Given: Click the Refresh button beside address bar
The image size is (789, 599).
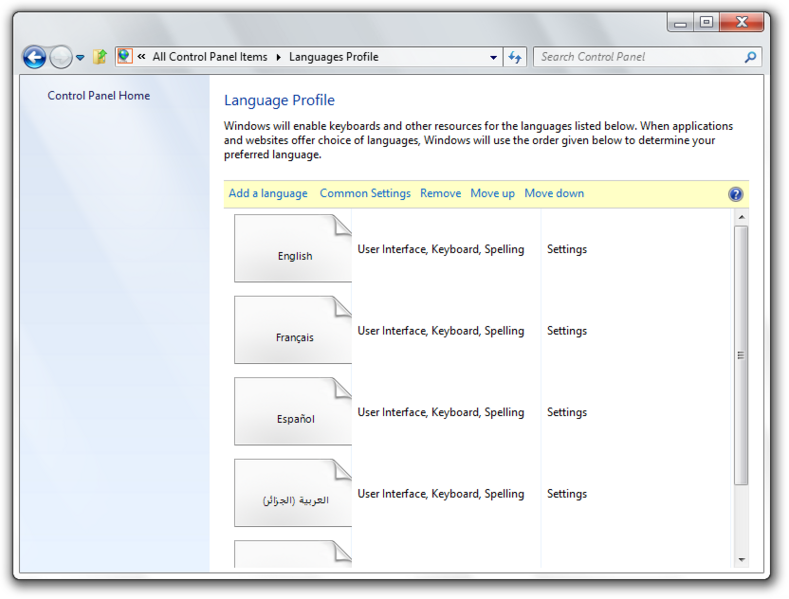Looking at the screenshot, I should [515, 58].
